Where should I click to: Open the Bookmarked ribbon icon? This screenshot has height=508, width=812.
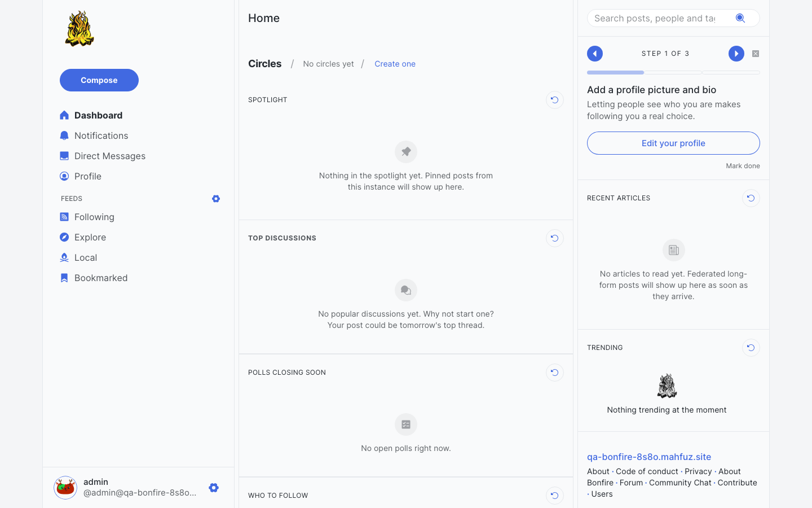coord(64,278)
